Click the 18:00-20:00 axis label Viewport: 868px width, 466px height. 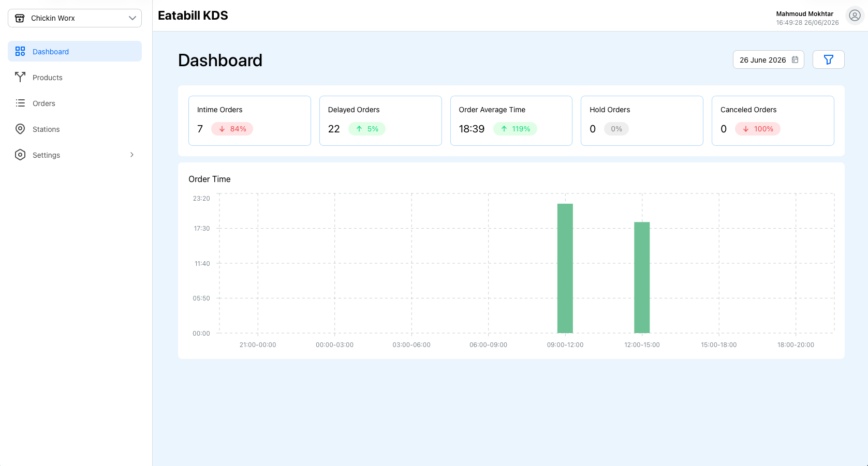coord(796,344)
